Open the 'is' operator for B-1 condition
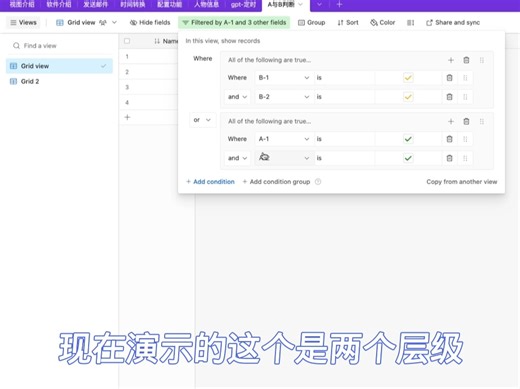The height and width of the screenshot is (389, 520). pos(345,78)
